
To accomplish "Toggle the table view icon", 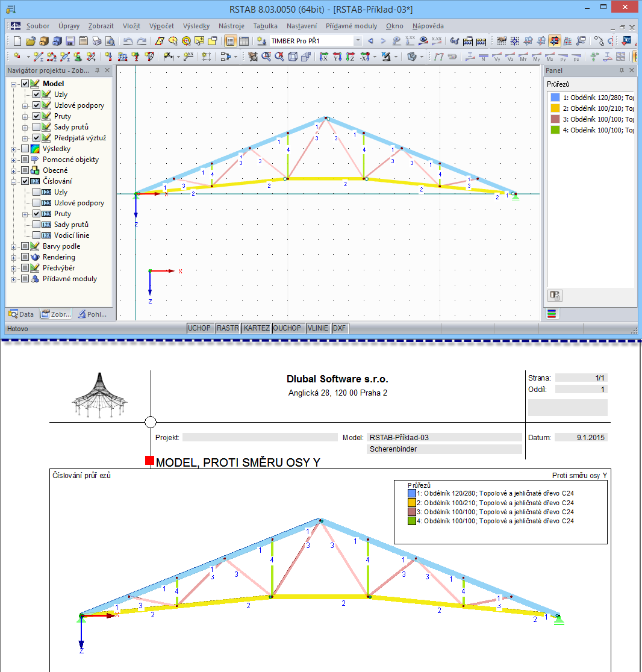I will [x=244, y=41].
